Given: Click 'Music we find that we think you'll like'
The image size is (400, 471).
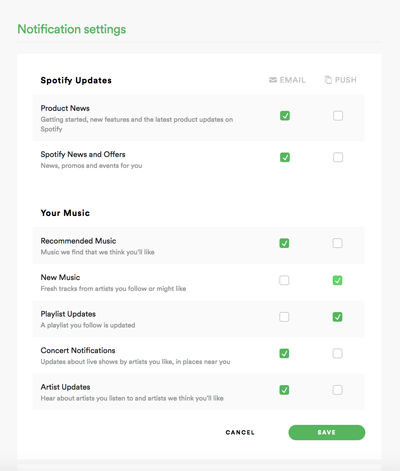Looking at the screenshot, I should click(97, 252).
